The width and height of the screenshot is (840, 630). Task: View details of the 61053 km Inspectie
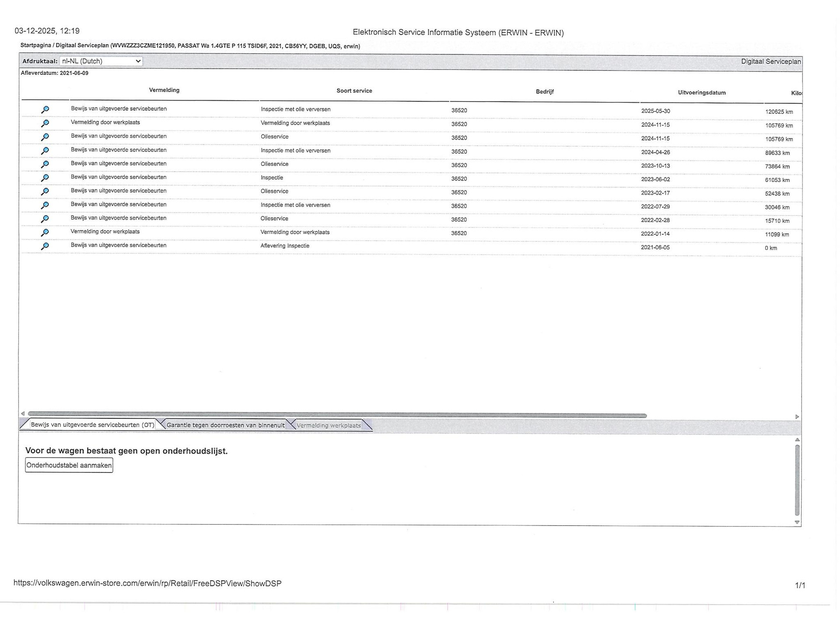click(45, 178)
